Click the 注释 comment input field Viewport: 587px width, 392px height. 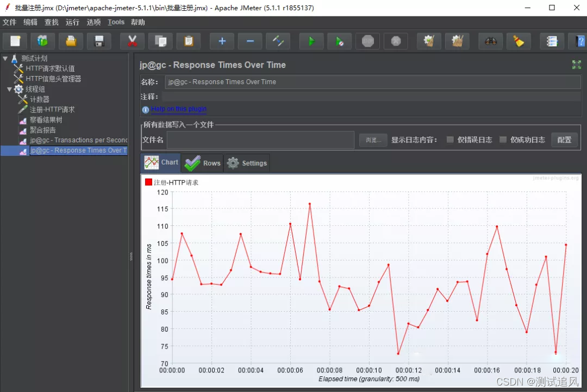[372, 97]
